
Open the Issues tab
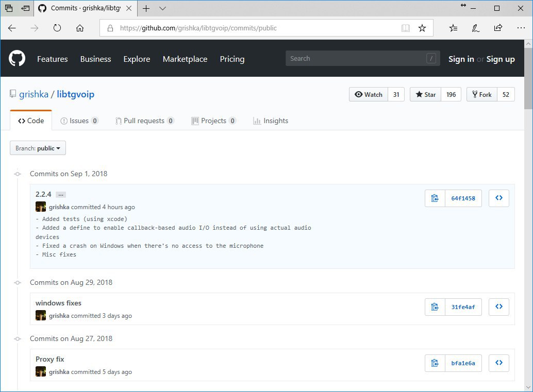coord(79,121)
